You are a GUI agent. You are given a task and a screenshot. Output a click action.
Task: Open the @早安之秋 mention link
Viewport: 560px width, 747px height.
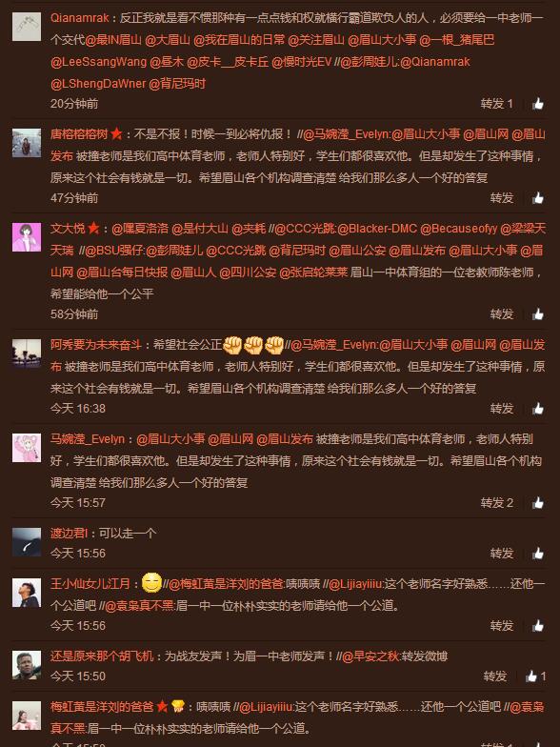(x=370, y=656)
